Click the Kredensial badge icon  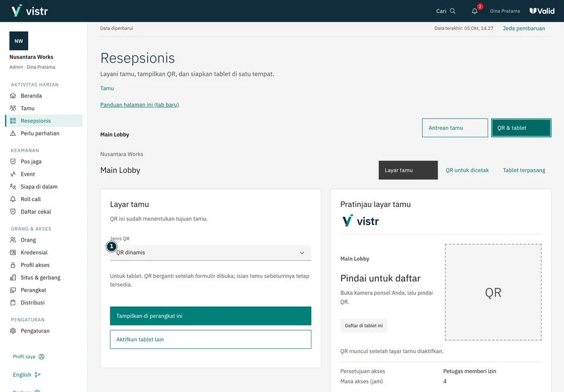13,253
